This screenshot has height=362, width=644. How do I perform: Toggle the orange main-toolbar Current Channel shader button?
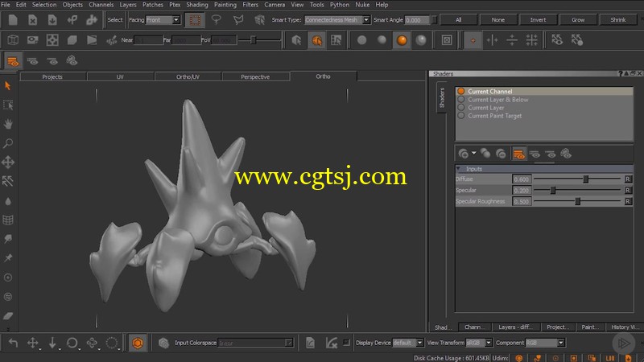13,62
